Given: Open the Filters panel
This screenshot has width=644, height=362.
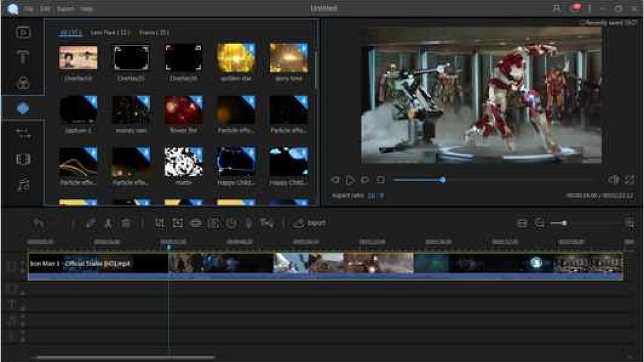Looking at the screenshot, I should [23, 83].
